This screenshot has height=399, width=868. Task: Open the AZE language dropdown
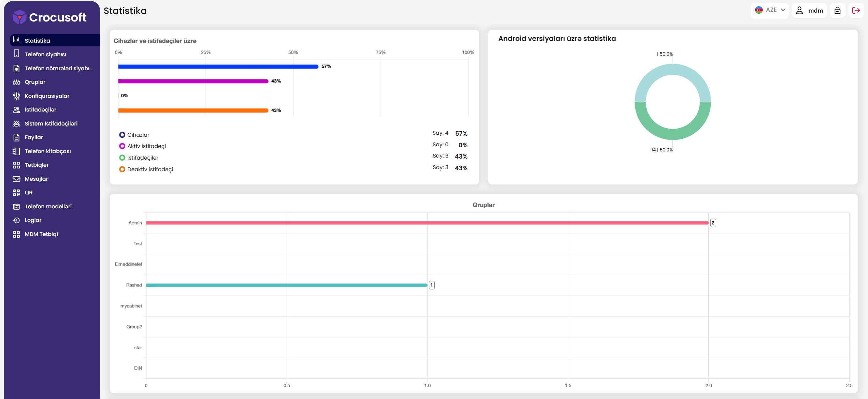[x=770, y=11]
